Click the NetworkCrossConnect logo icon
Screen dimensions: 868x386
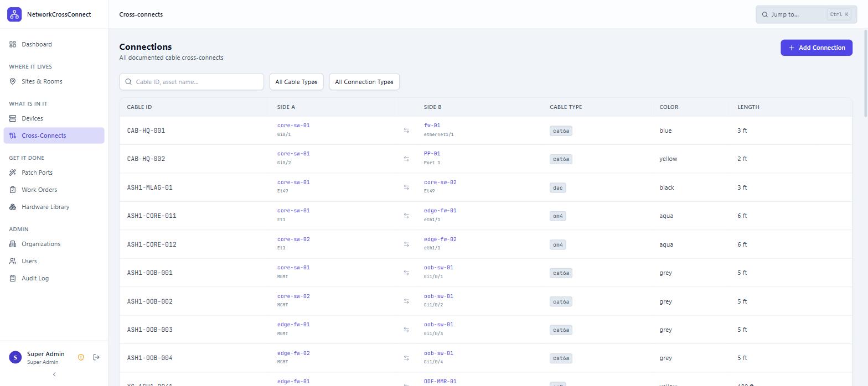(x=14, y=14)
